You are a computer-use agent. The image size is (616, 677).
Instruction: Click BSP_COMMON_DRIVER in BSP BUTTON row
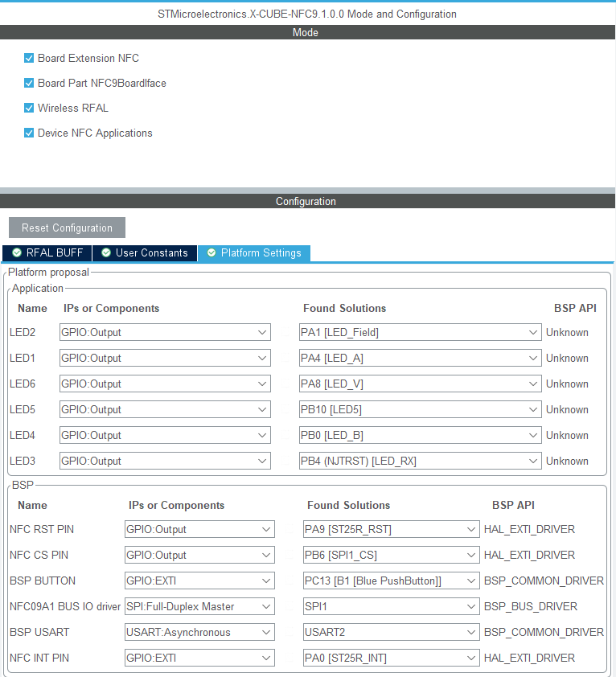(x=544, y=581)
